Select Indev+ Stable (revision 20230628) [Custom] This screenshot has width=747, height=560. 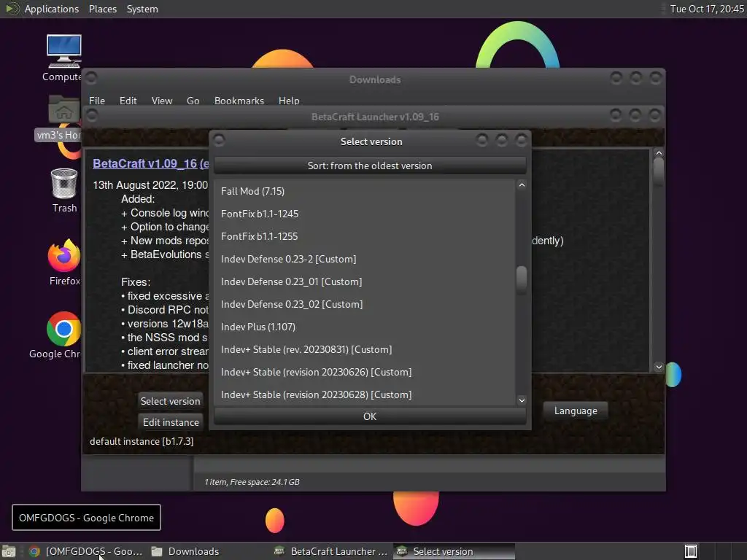[x=365, y=394]
